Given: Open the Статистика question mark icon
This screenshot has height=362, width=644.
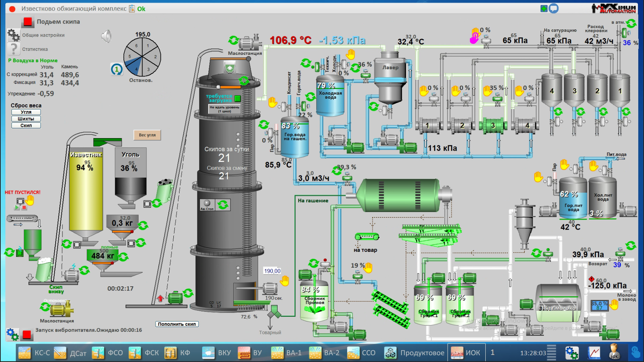Looking at the screenshot, I should 14,49.
